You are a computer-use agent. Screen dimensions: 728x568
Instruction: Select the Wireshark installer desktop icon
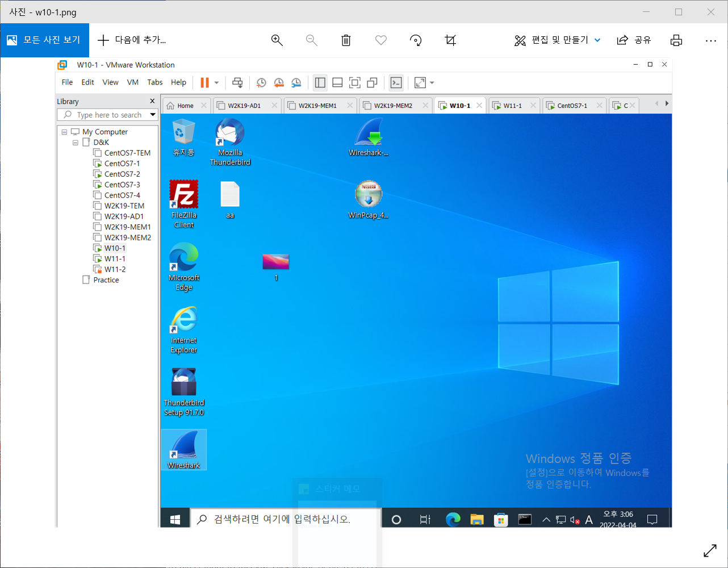369,137
